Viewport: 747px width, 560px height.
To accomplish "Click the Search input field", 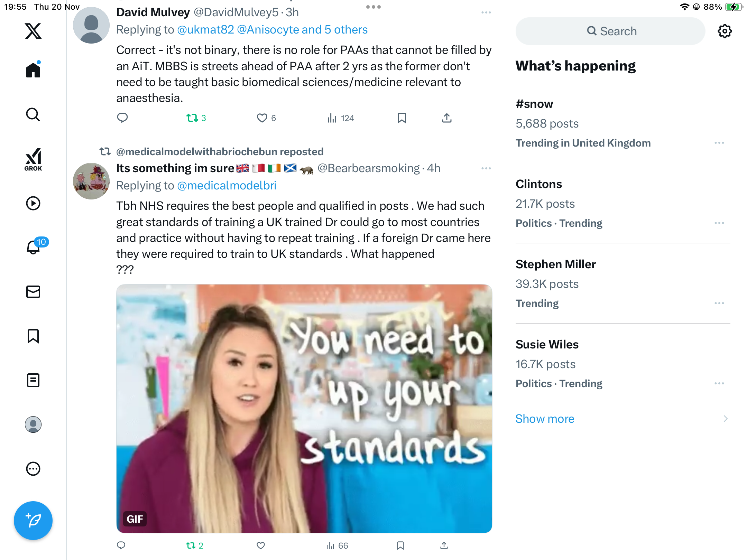I will (610, 31).
